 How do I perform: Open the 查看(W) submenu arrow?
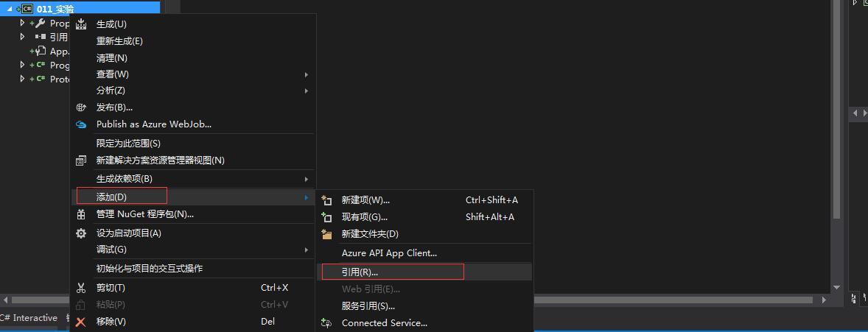coord(307,74)
